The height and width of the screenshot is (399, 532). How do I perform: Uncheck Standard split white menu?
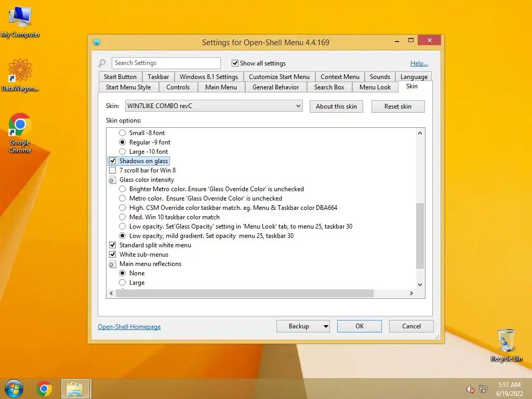coord(113,245)
